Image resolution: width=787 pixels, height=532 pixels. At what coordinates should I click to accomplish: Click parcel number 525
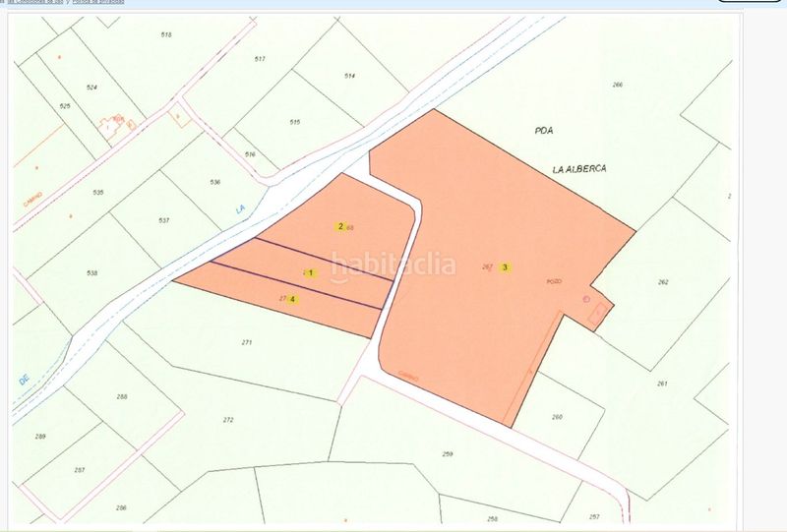click(65, 106)
